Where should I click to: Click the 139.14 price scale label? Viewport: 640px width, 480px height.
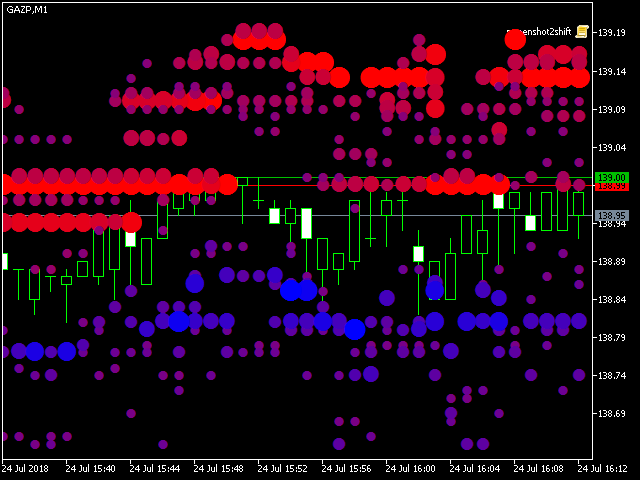click(x=611, y=71)
